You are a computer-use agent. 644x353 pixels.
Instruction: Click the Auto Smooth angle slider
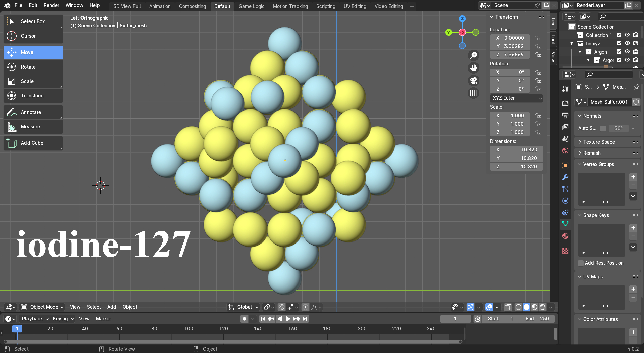tap(619, 128)
